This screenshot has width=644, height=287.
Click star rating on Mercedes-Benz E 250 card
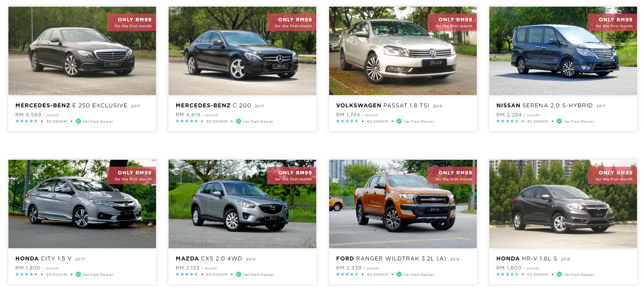27,121
